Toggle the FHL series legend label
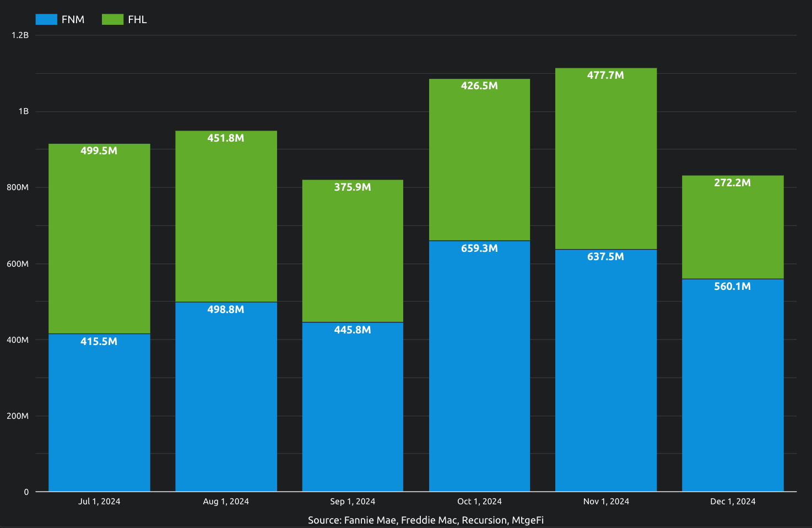The image size is (812, 528). (137, 19)
